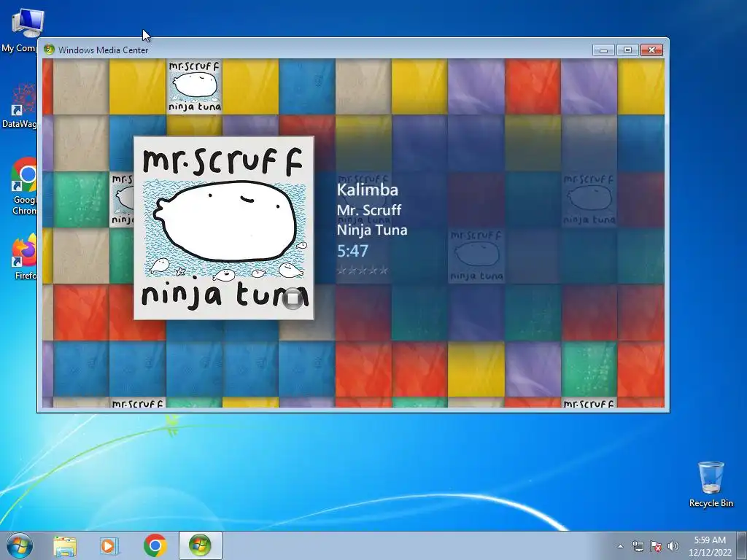
Task: Close the Windows Media Center window
Action: pos(651,50)
